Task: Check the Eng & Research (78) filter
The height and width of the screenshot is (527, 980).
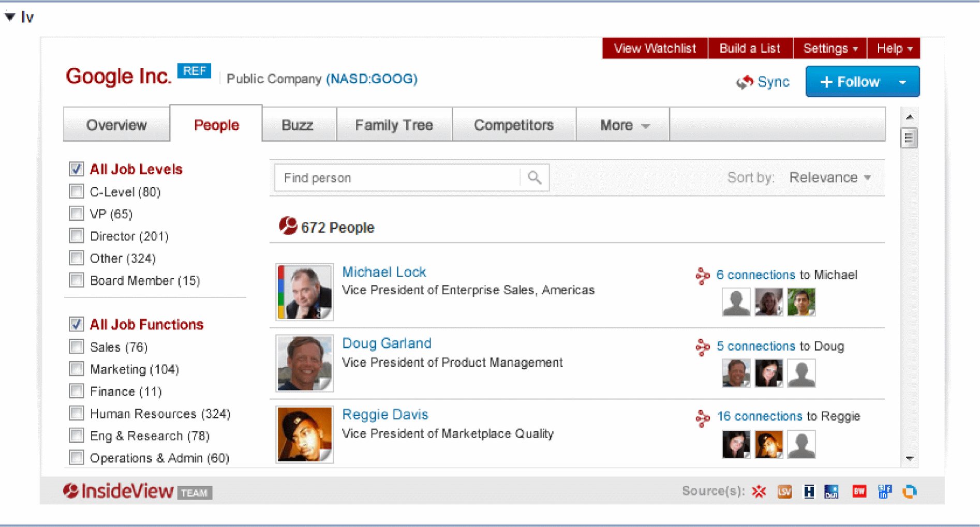Action: coord(76,435)
